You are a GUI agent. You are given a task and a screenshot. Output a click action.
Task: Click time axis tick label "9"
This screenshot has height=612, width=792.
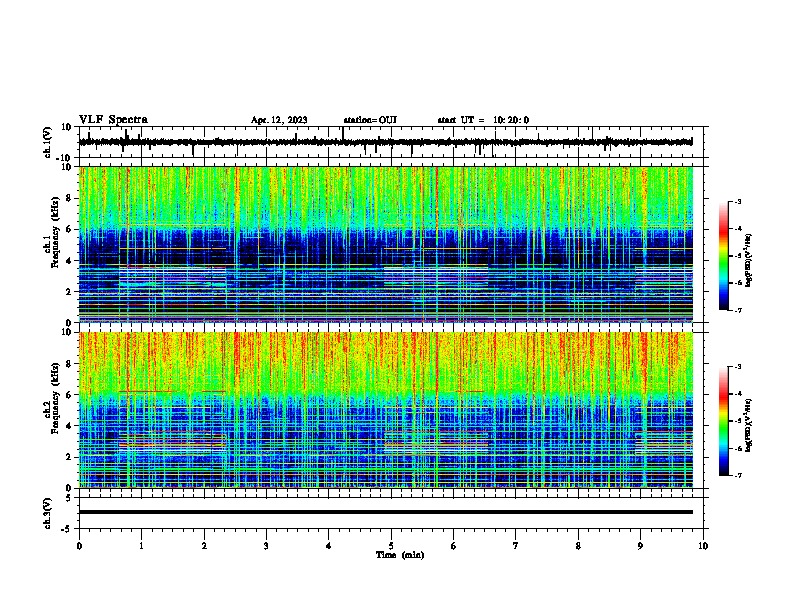pyautogui.click(x=640, y=546)
